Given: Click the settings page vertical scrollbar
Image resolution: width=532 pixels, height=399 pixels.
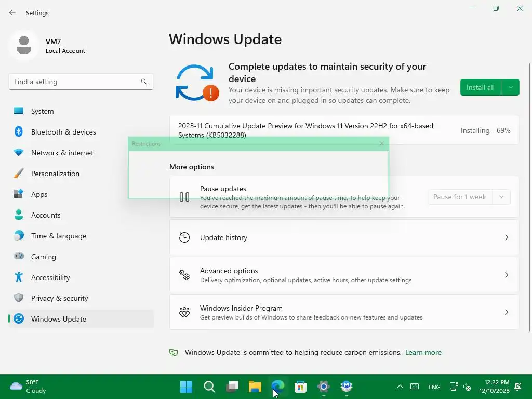Looking at the screenshot, I should [x=529, y=197].
